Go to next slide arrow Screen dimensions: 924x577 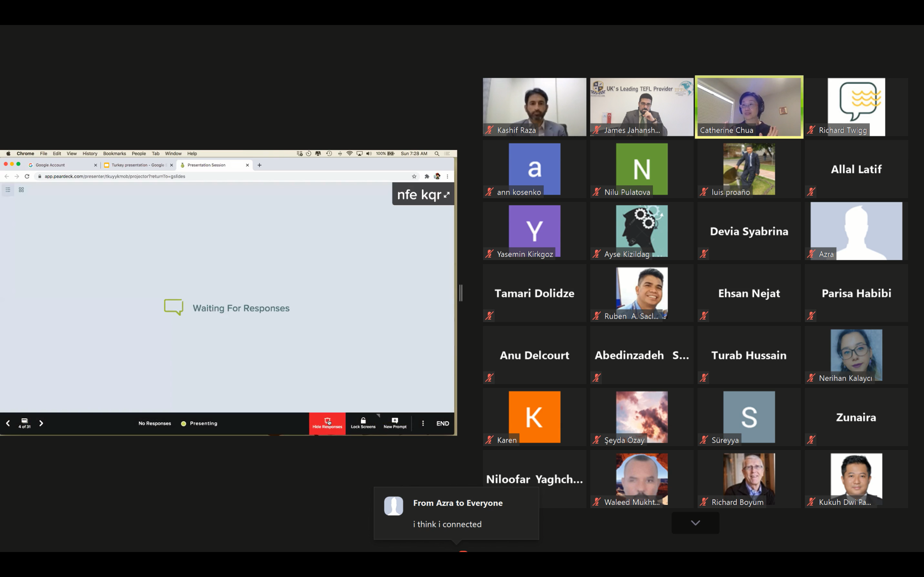pyautogui.click(x=41, y=423)
